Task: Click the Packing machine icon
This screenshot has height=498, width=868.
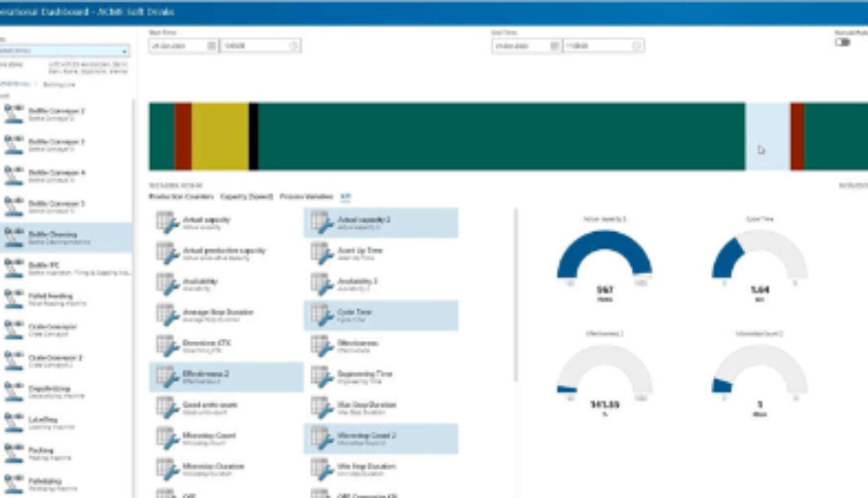Action: 13,454
